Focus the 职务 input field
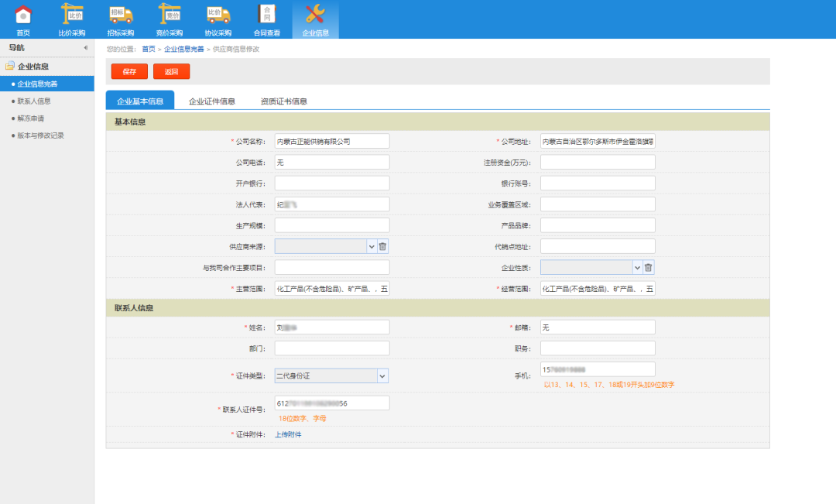 (x=598, y=348)
